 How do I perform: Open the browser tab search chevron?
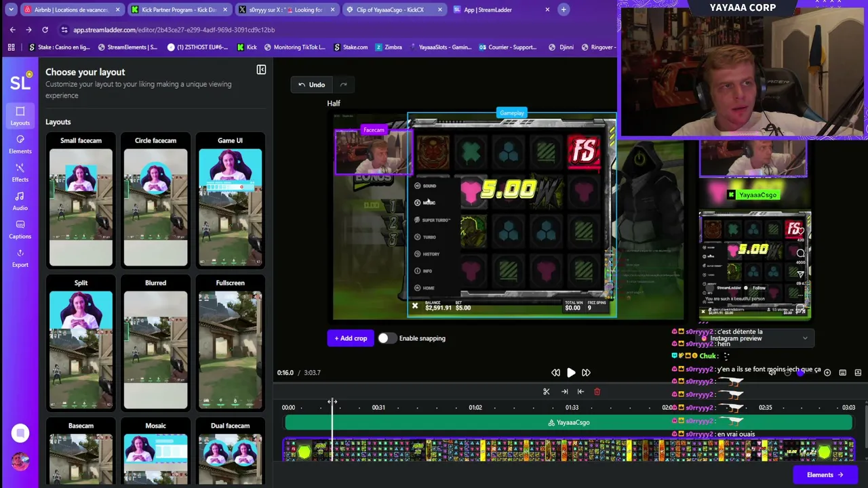pos(11,9)
